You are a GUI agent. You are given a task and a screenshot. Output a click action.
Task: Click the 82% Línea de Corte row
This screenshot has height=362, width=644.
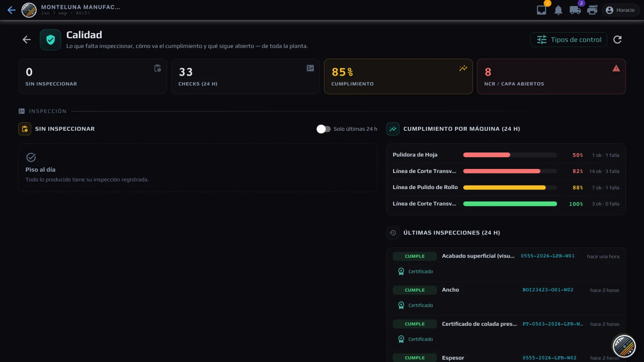506,171
